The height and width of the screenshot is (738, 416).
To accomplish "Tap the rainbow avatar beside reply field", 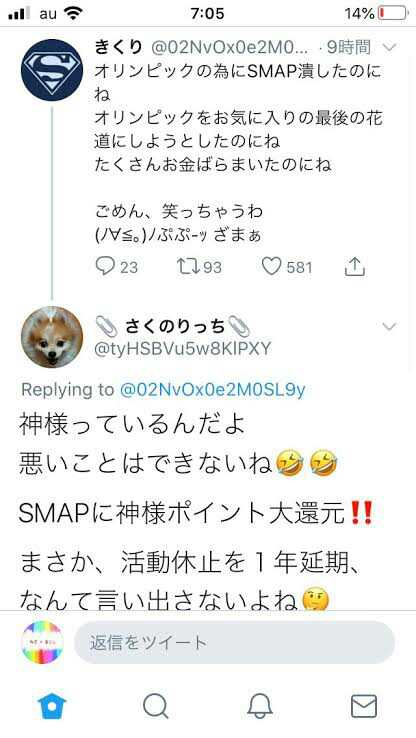I will pyautogui.click(x=42, y=642).
